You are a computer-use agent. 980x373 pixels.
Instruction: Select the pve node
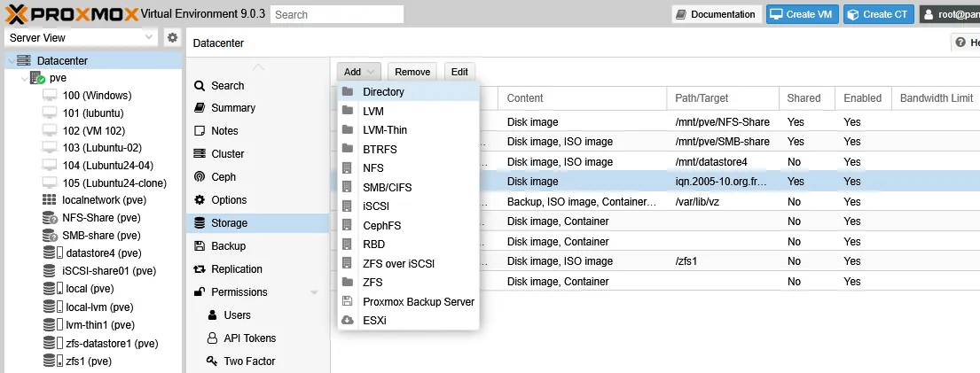[58, 78]
